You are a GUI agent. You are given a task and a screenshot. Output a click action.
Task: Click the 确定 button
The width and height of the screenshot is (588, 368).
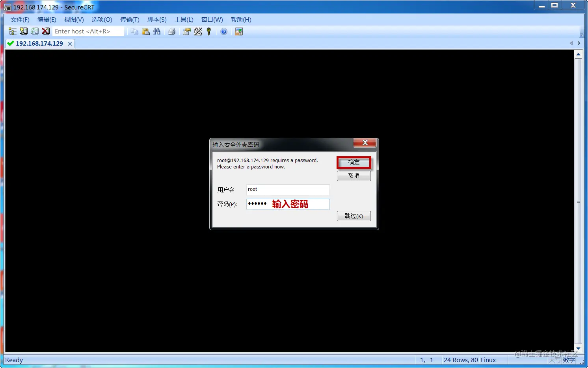[x=354, y=163]
